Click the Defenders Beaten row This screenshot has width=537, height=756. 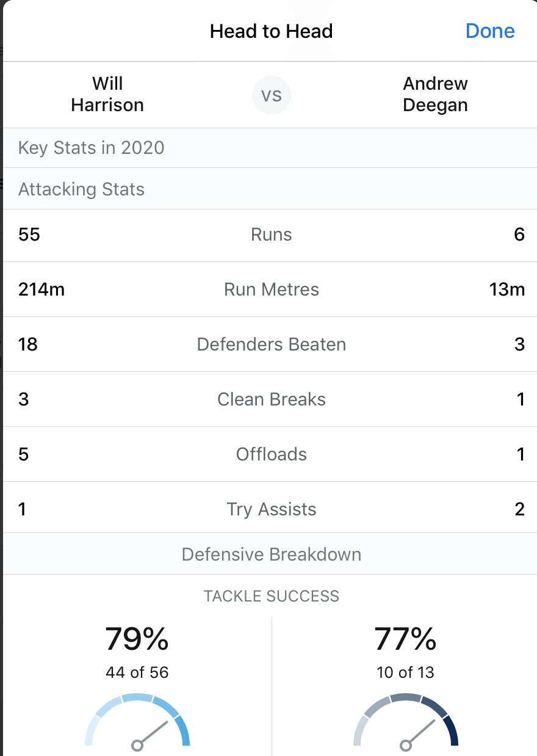click(x=272, y=344)
